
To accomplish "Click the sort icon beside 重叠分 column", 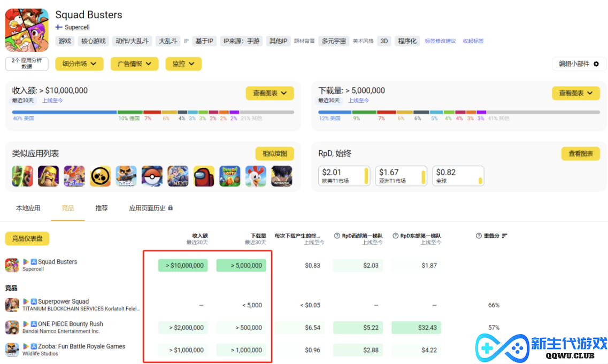I will coord(504,236).
